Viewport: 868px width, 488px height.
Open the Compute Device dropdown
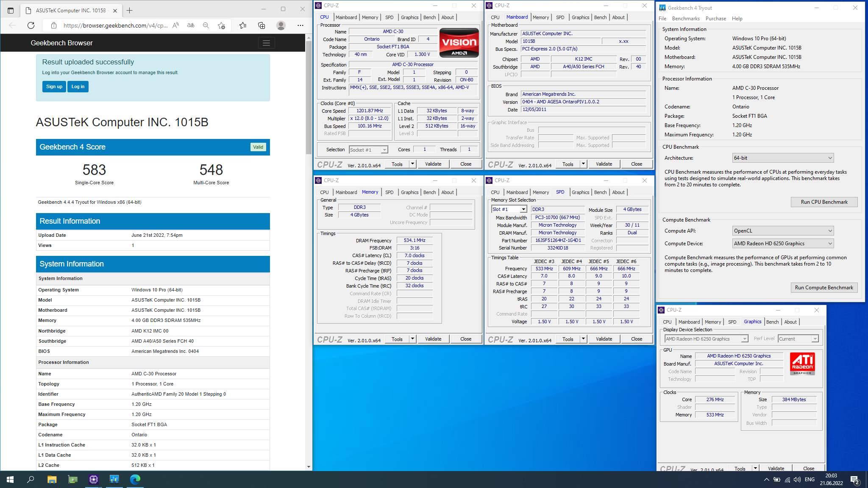tap(783, 244)
